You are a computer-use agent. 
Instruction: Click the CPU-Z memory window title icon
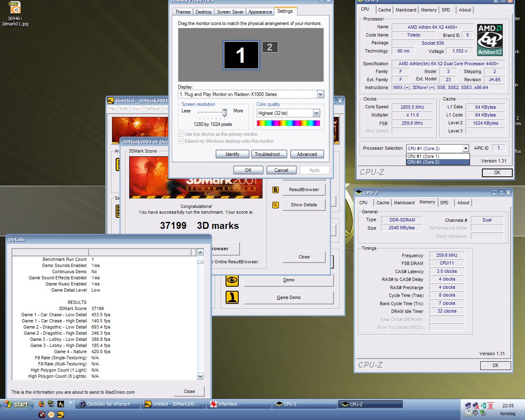pyautogui.click(x=359, y=192)
